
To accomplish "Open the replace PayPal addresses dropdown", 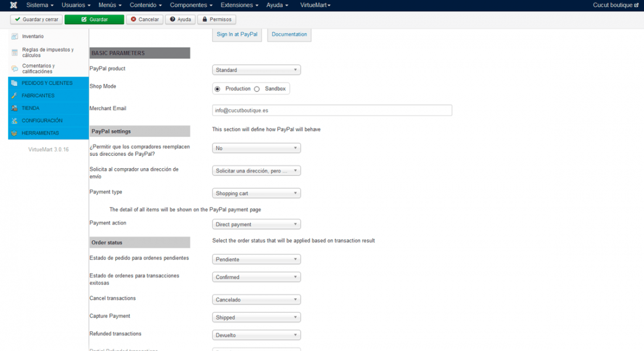I will (x=256, y=148).
